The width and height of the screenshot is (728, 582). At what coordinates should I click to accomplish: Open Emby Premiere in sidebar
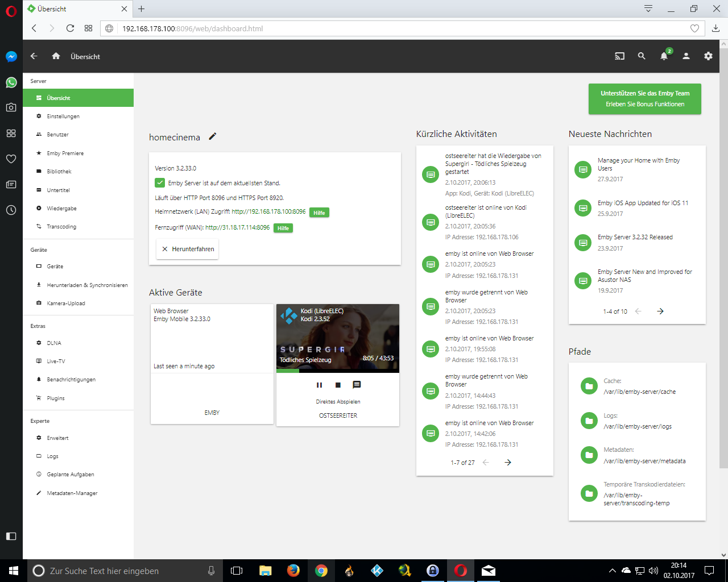tap(78, 153)
